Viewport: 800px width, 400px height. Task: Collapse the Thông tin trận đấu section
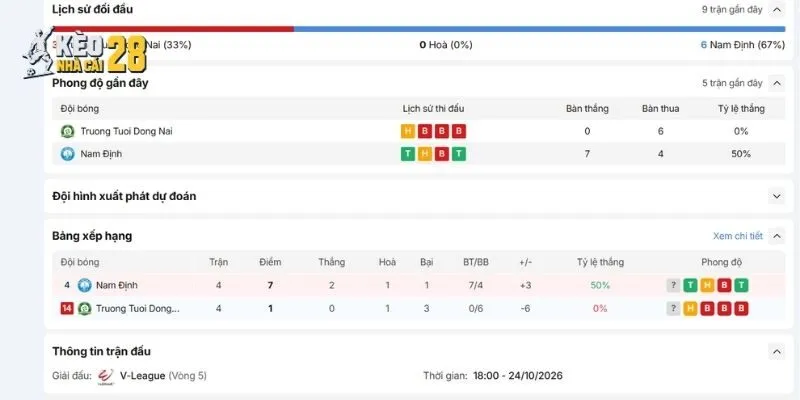(777, 352)
